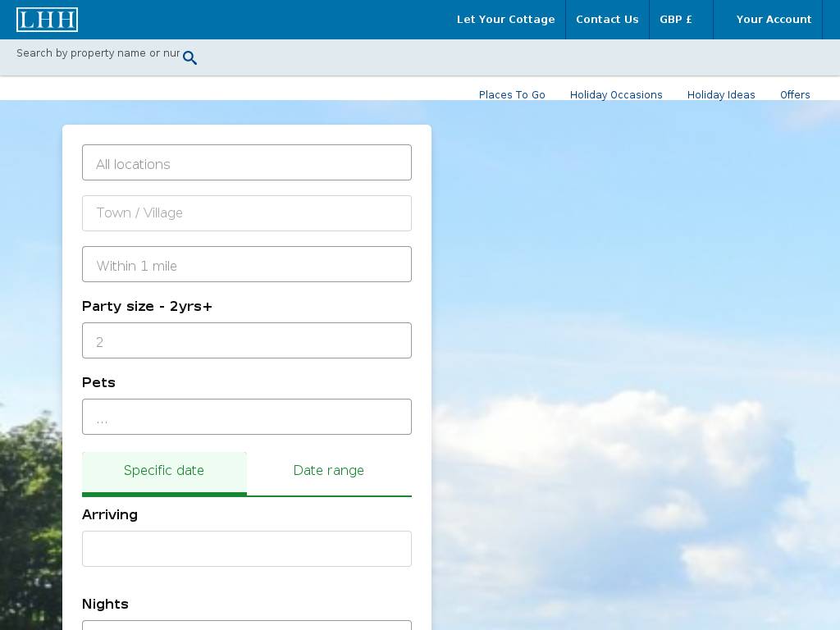This screenshot has height=630, width=840.
Task: Click the LHH logo
Action: (47, 20)
